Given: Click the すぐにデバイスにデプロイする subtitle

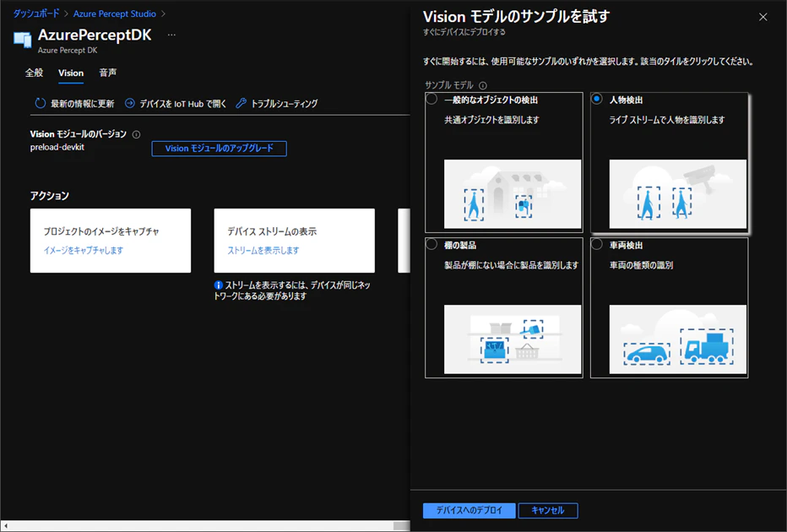Looking at the screenshot, I should (x=464, y=32).
